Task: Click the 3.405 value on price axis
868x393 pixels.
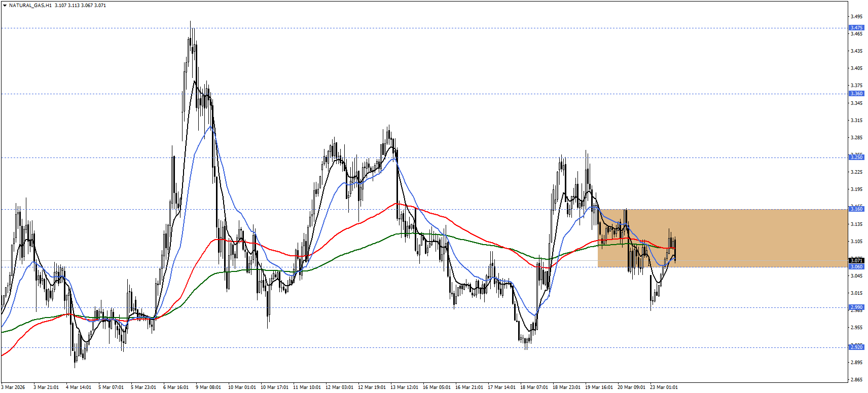Action: (856, 68)
